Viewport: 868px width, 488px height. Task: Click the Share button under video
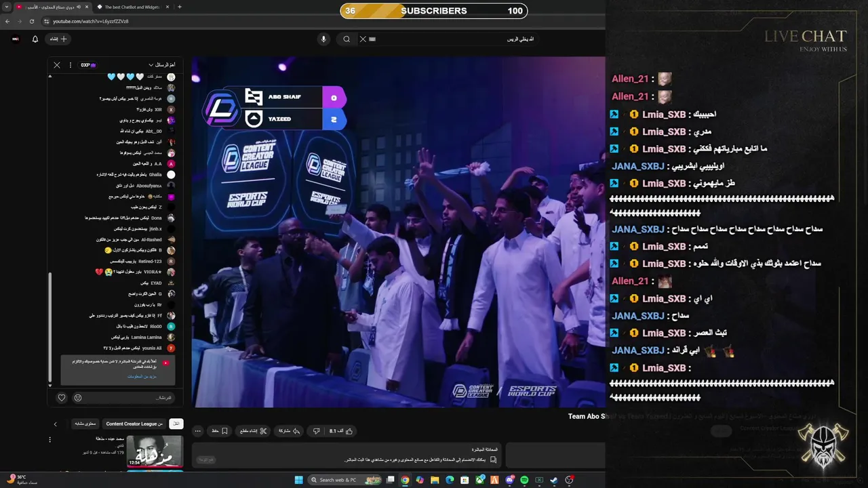click(x=290, y=430)
